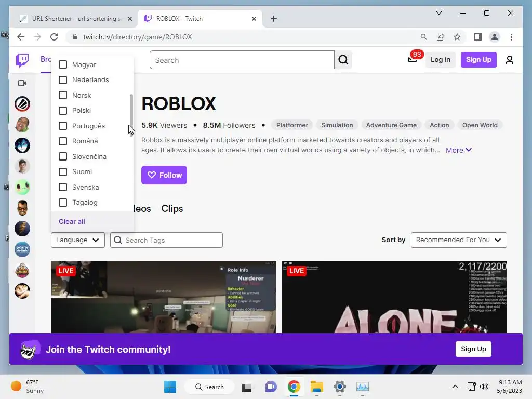Collapse the Language dropdown
This screenshot has width=532, height=399.
coord(78,240)
